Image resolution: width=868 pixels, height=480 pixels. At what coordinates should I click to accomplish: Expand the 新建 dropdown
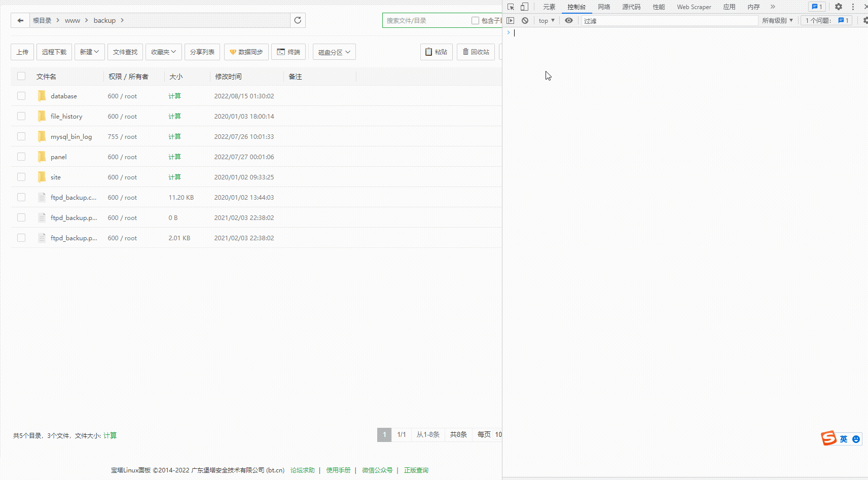point(89,52)
